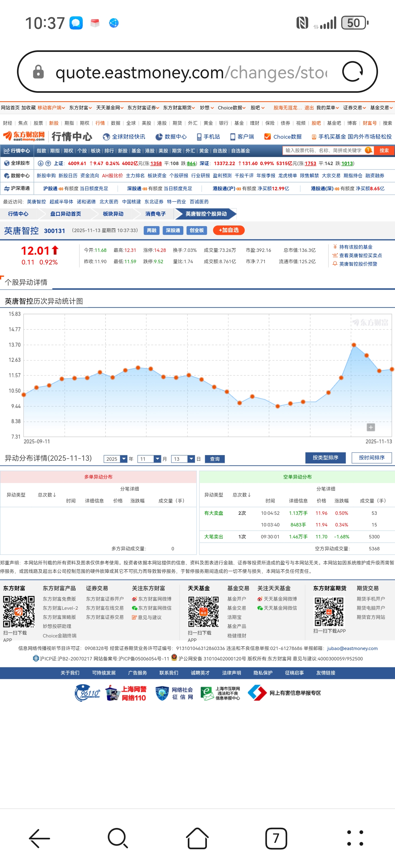
Task: Open 客户端 tablet icon link
Action: click(242, 136)
